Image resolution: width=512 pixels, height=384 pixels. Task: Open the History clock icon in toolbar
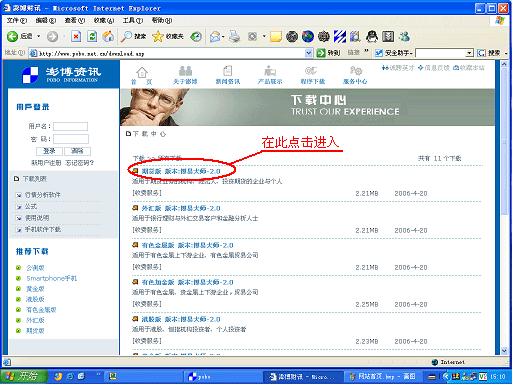pos(196,36)
